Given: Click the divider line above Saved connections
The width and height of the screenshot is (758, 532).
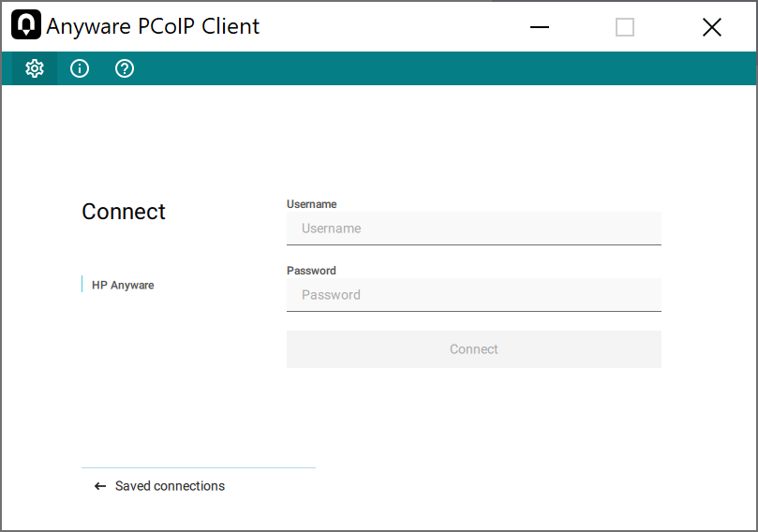Looking at the screenshot, I should click(x=199, y=467).
